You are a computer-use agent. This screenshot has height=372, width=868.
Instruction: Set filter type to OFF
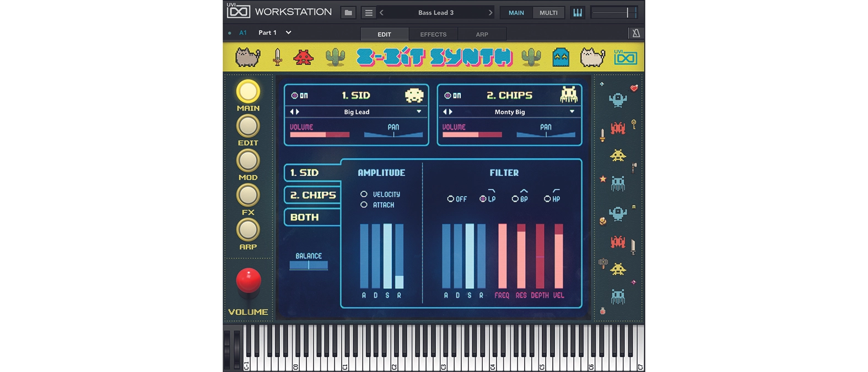tap(451, 199)
